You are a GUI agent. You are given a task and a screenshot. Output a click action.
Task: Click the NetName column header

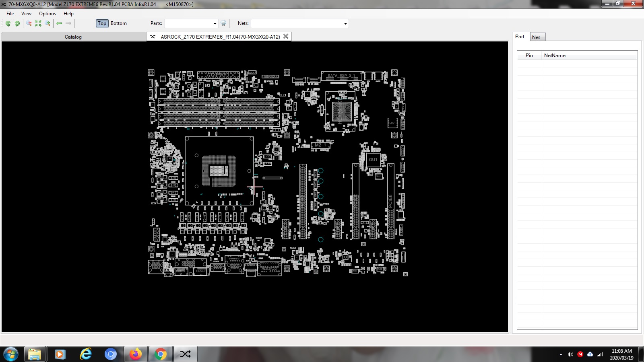pyautogui.click(x=555, y=56)
